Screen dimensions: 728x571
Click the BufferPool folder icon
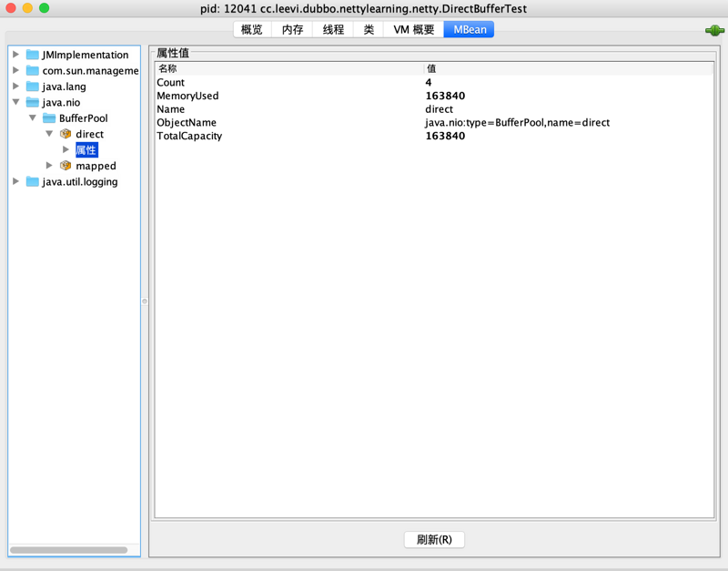[x=49, y=118]
